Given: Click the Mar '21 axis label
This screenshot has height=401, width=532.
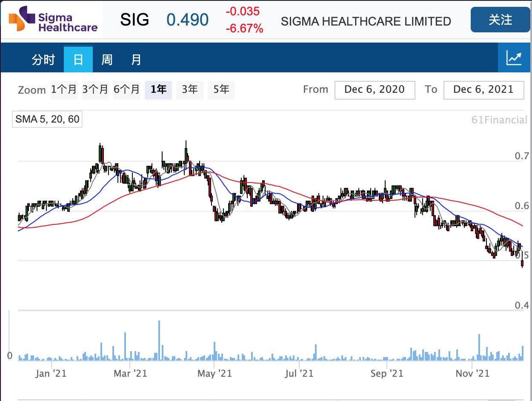Looking at the screenshot, I should (131, 374).
